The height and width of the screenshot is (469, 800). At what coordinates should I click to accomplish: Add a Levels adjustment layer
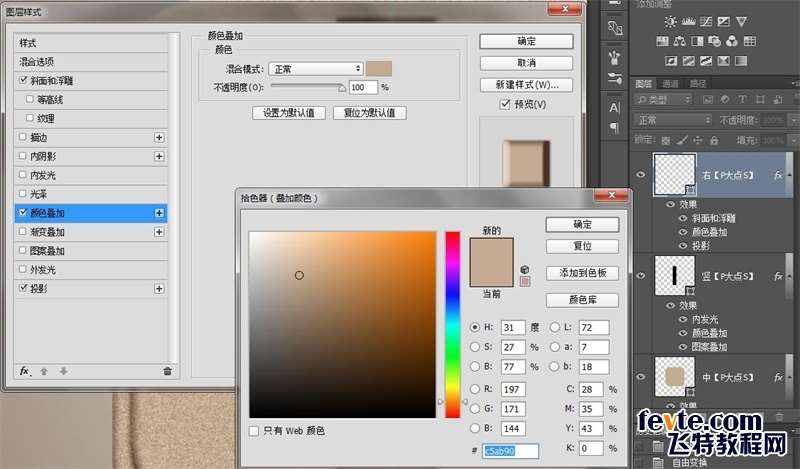pyautogui.click(x=688, y=21)
